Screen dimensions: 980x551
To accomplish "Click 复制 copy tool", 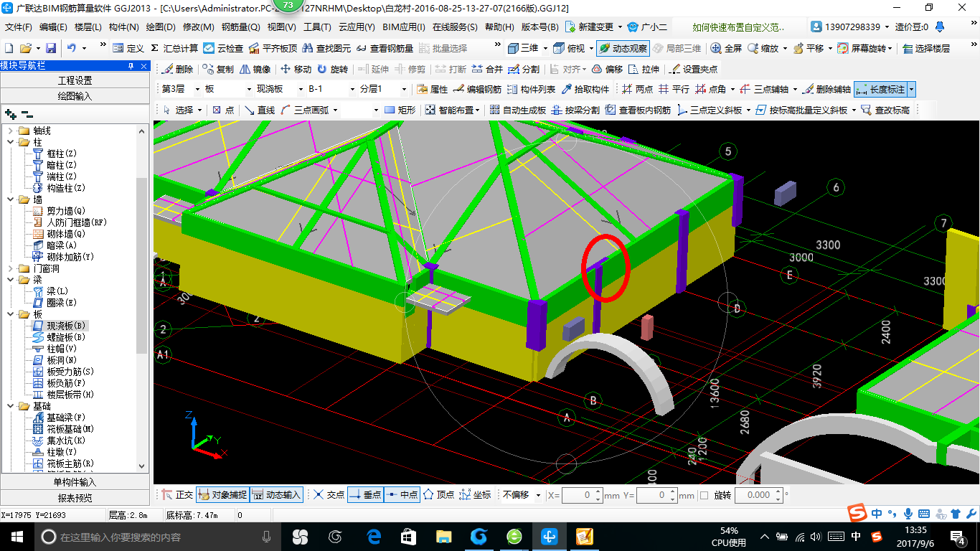I will pos(218,69).
